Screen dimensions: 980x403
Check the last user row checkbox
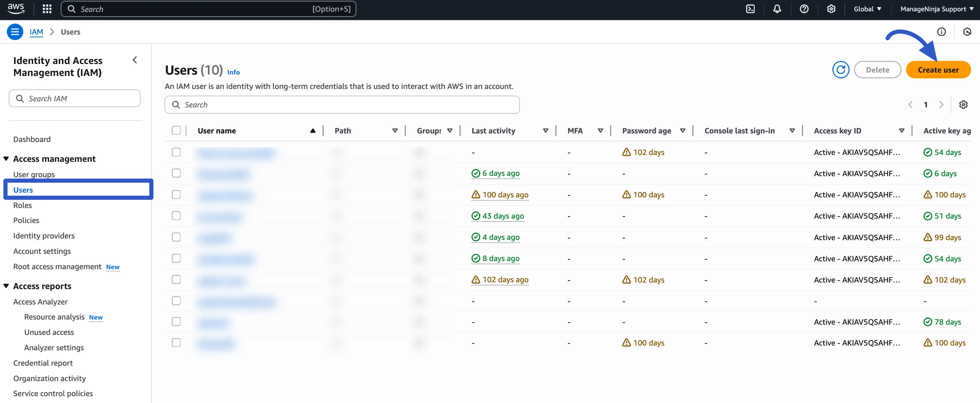pos(176,342)
